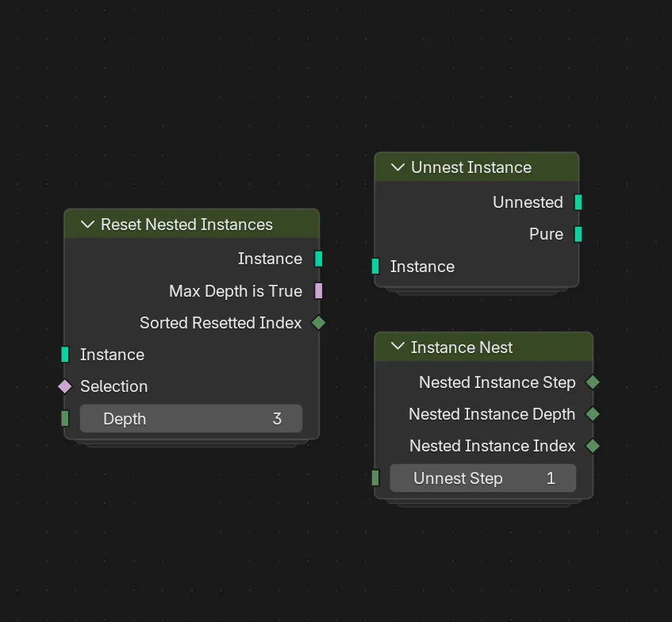Click the Unnested output socket
The height and width of the screenshot is (622, 672).
point(578,202)
